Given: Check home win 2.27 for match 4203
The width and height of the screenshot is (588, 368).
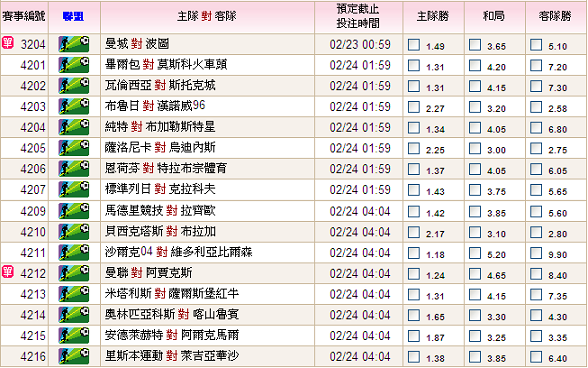Looking at the screenshot, I should click(414, 107).
